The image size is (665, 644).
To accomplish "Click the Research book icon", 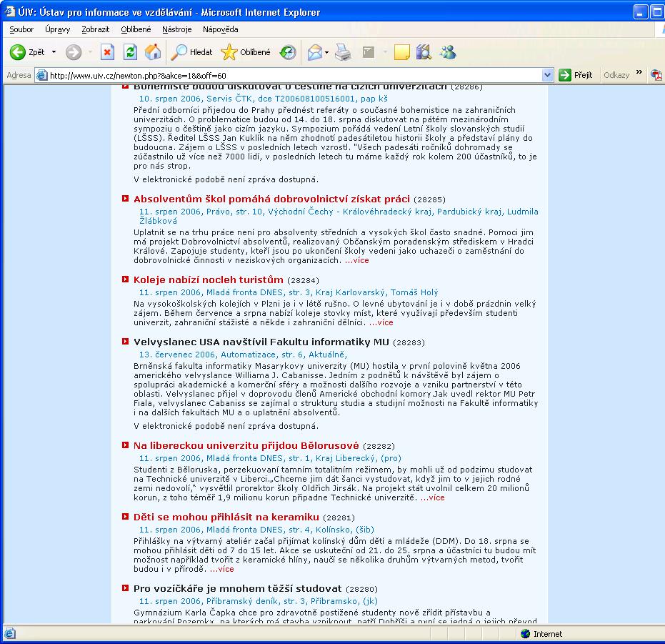I will coord(424,52).
